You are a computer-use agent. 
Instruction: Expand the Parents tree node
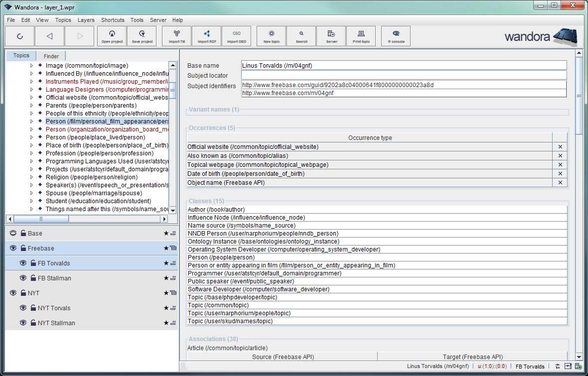tap(32, 106)
